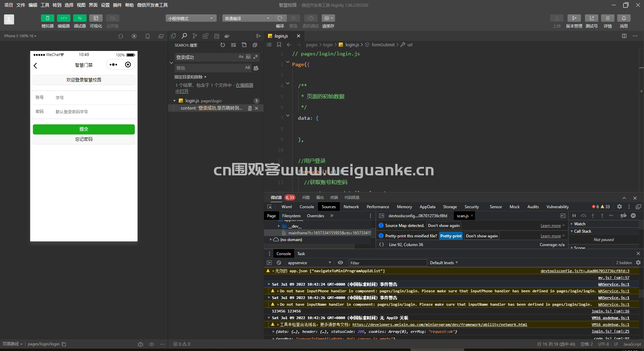This screenshot has width=644, height=351.
Task: Open the explorer files icon
Action: 173,36
